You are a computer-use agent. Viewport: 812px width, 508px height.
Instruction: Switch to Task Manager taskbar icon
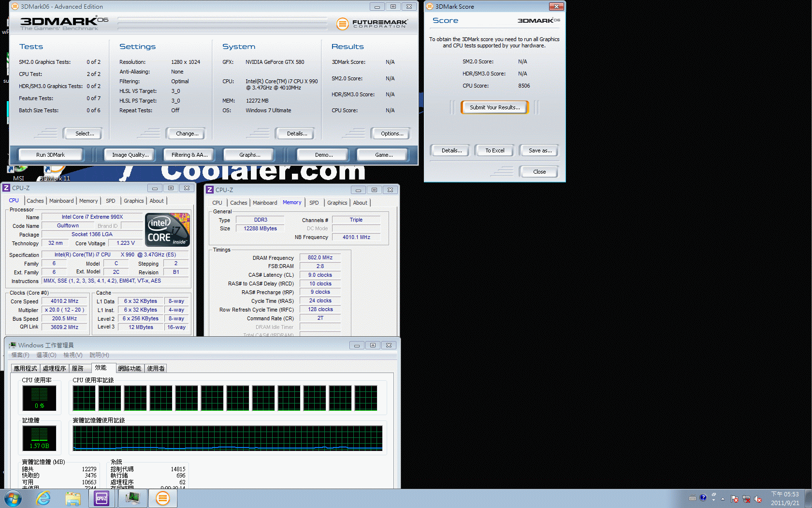(x=132, y=498)
